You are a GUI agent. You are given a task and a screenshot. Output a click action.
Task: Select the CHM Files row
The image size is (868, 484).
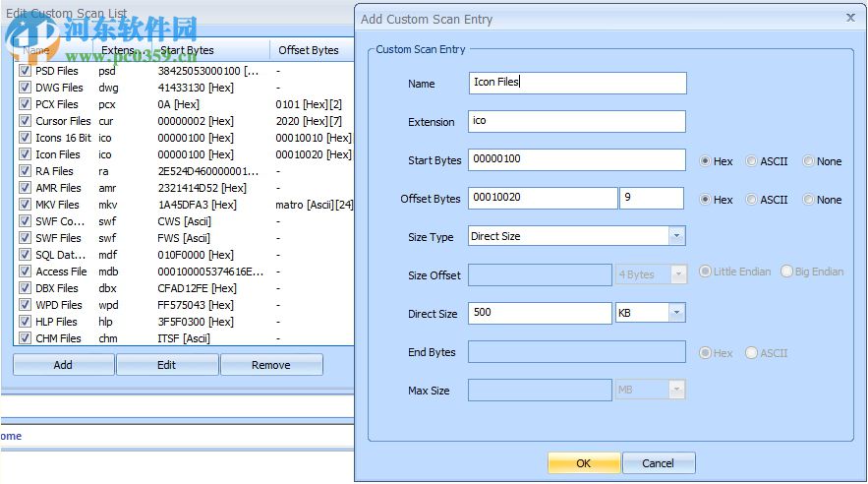tap(183, 337)
